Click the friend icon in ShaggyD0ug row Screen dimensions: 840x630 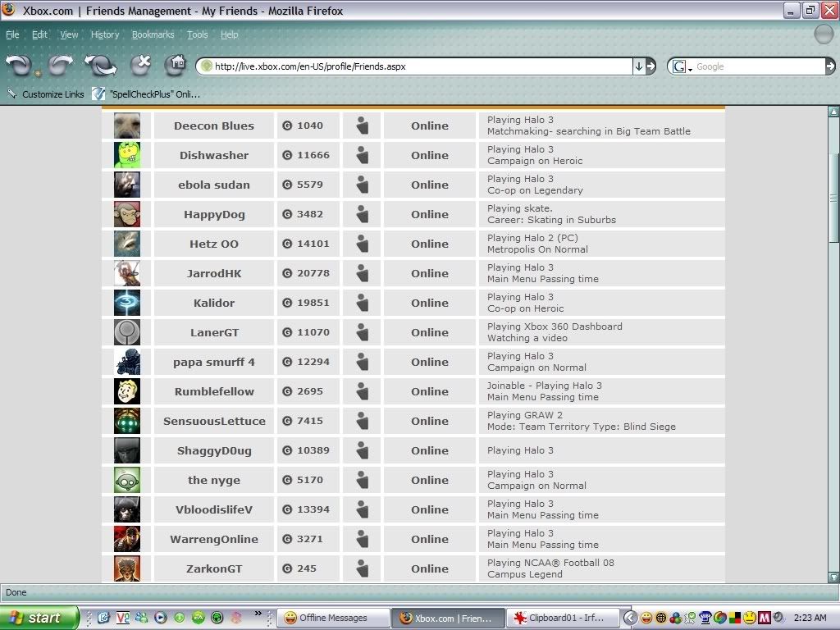pos(363,450)
